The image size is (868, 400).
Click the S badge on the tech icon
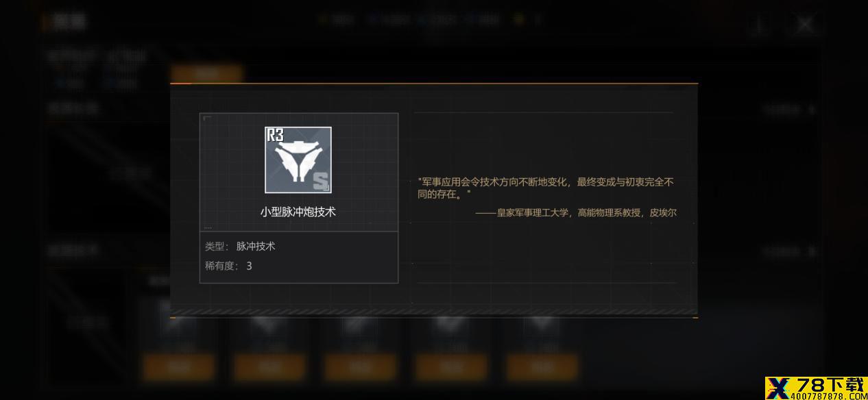(320, 182)
